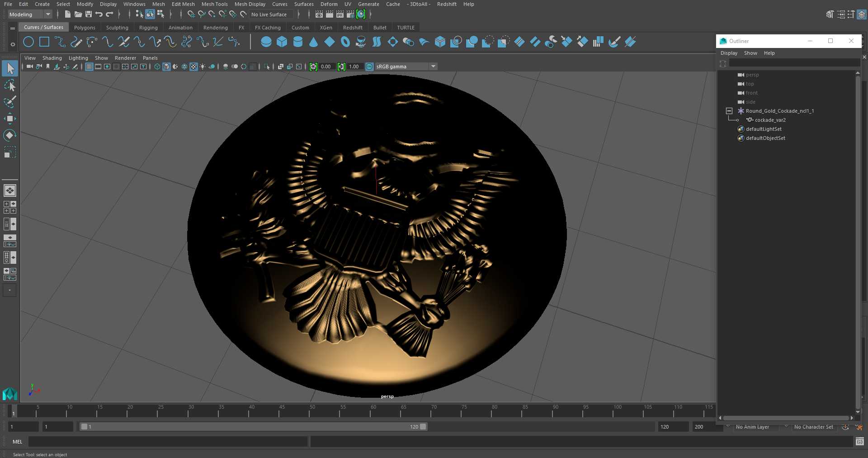
Task: Open the Redshift menu in menu bar
Action: tap(447, 4)
